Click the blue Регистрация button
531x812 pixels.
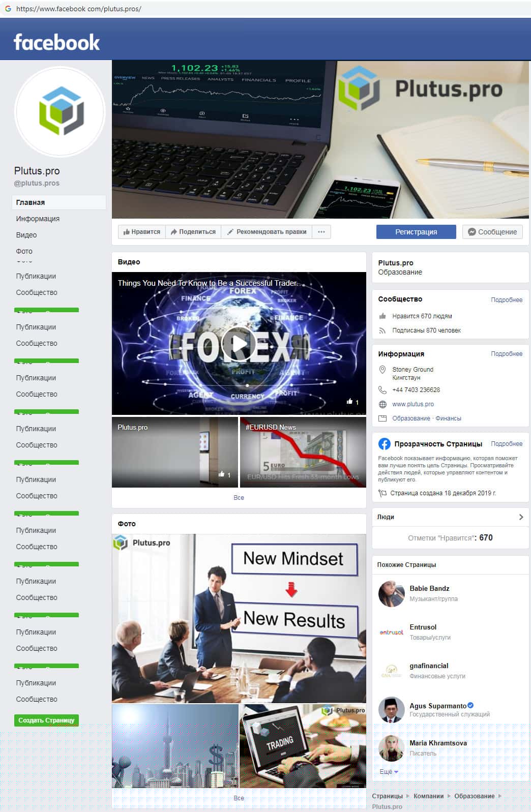416,232
